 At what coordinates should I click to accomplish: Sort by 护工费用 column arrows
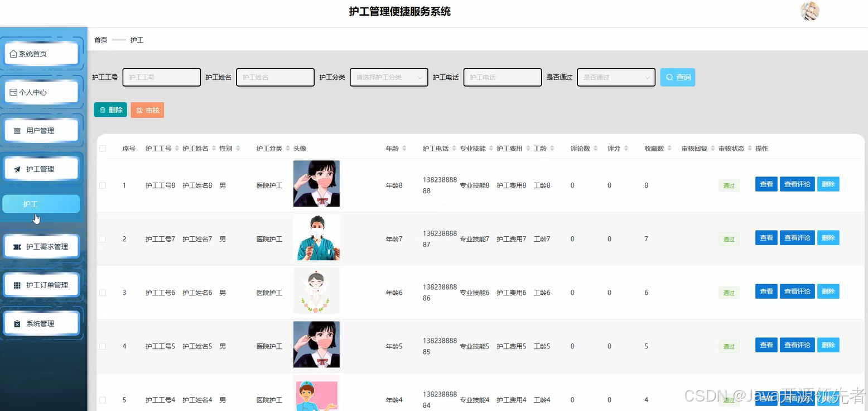coord(528,149)
